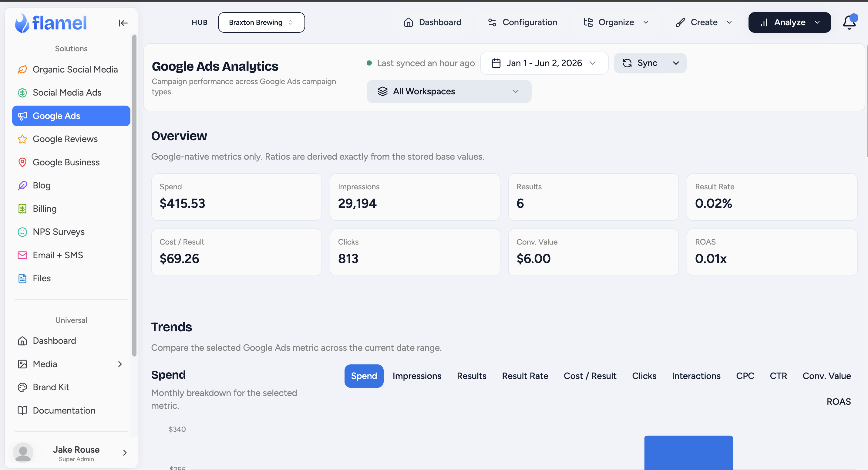Click the Files document icon
The image size is (868, 470).
tap(22, 279)
